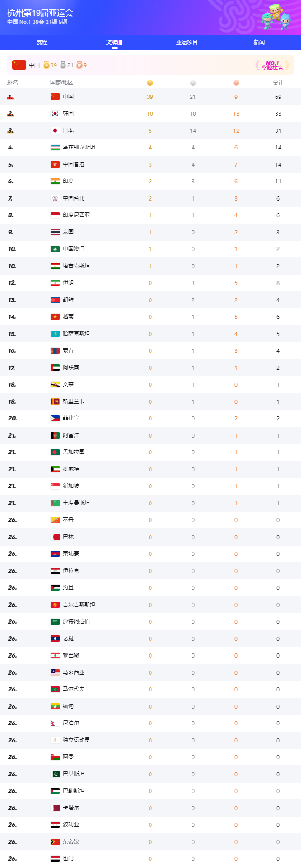304x868 pixels.
Task: Click the 排名 rank column header
Action: [13, 83]
